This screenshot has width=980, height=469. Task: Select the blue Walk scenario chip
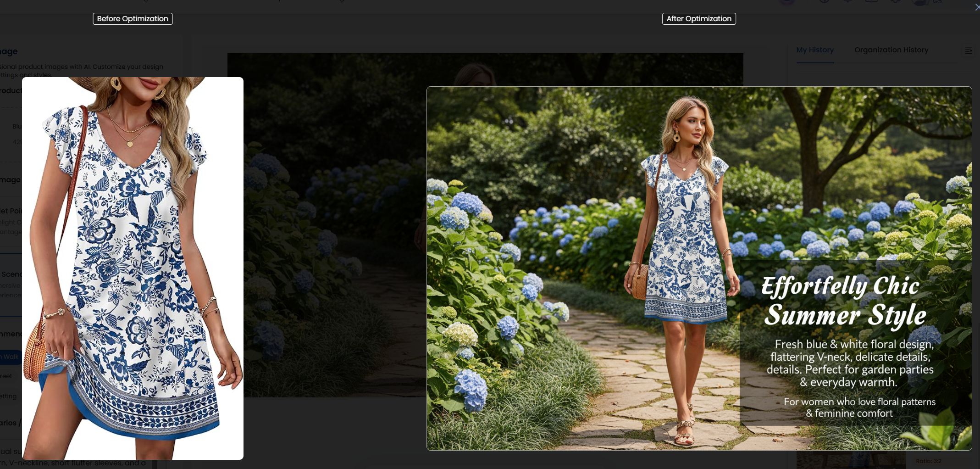[x=11, y=357]
